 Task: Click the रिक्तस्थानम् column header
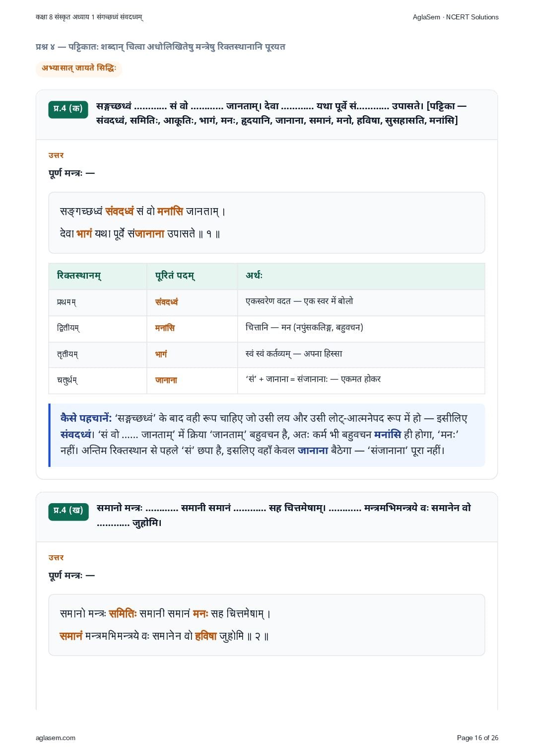pyautogui.click(x=79, y=276)
